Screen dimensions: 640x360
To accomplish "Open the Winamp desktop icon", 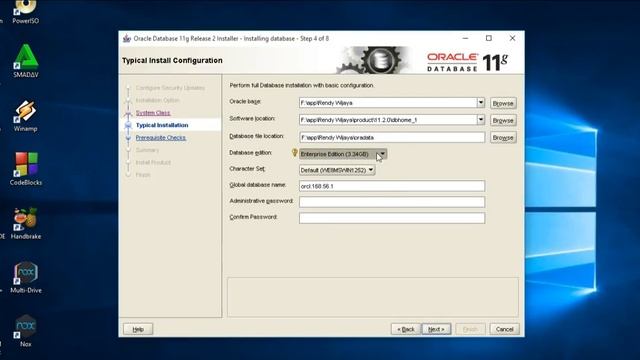I will (x=25, y=116).
